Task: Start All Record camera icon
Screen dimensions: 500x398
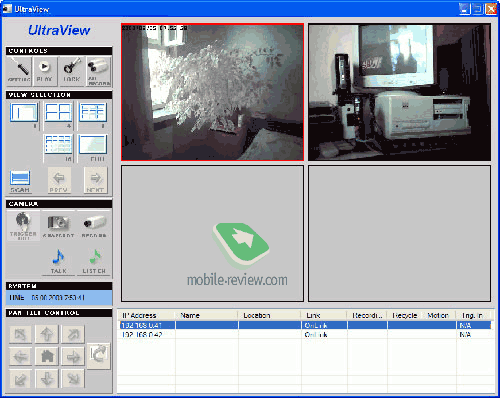Action: tap(99, 70)
